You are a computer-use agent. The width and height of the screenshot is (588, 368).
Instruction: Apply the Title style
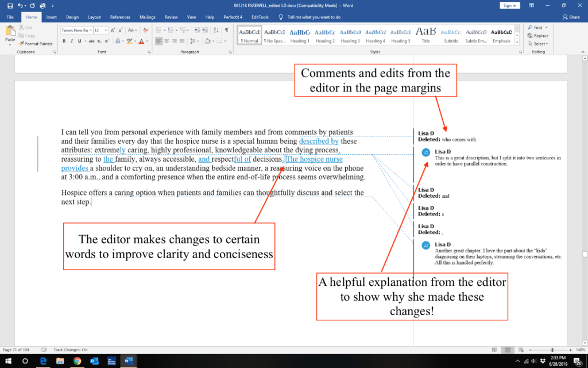point(425,36)
